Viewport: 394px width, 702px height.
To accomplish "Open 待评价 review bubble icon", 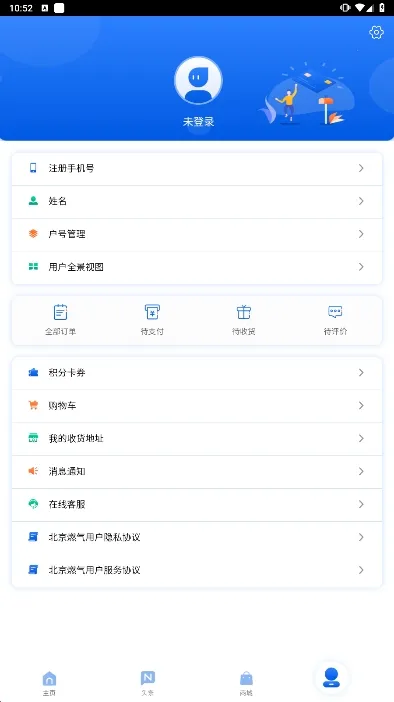I will point(335,312).
